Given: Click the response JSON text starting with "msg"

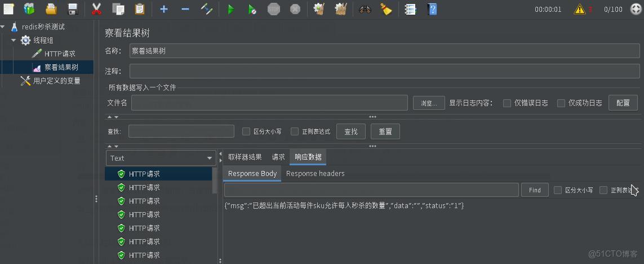Looking at the screenshot, I should (x=344, y=205).
